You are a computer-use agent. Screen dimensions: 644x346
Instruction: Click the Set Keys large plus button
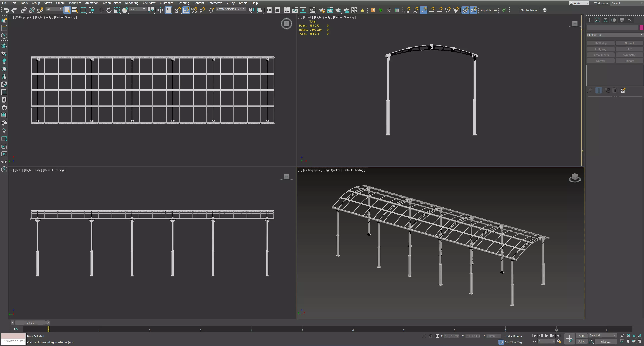point(569,339)
